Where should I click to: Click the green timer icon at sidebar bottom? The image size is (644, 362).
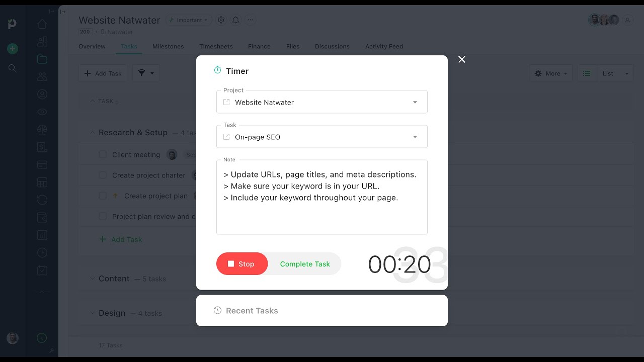point(42,338)
